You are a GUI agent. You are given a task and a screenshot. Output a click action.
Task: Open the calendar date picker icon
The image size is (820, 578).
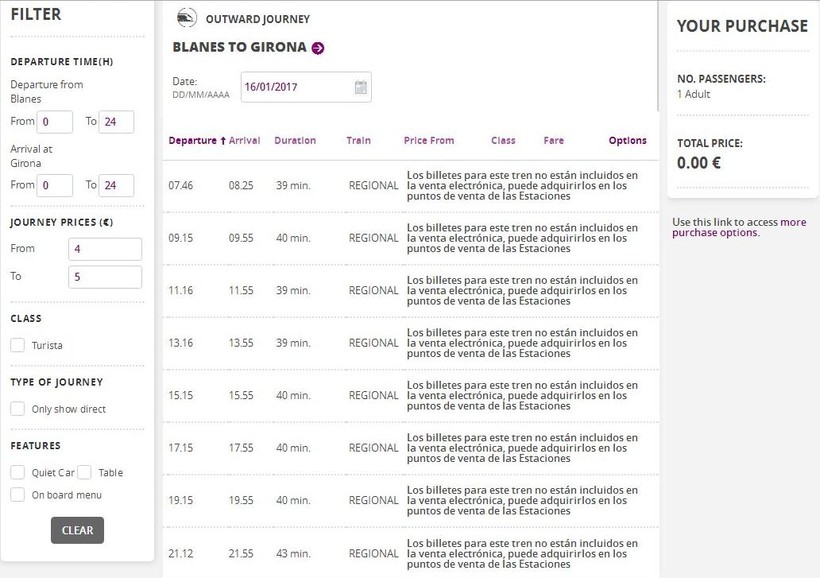tap(360, 87)
